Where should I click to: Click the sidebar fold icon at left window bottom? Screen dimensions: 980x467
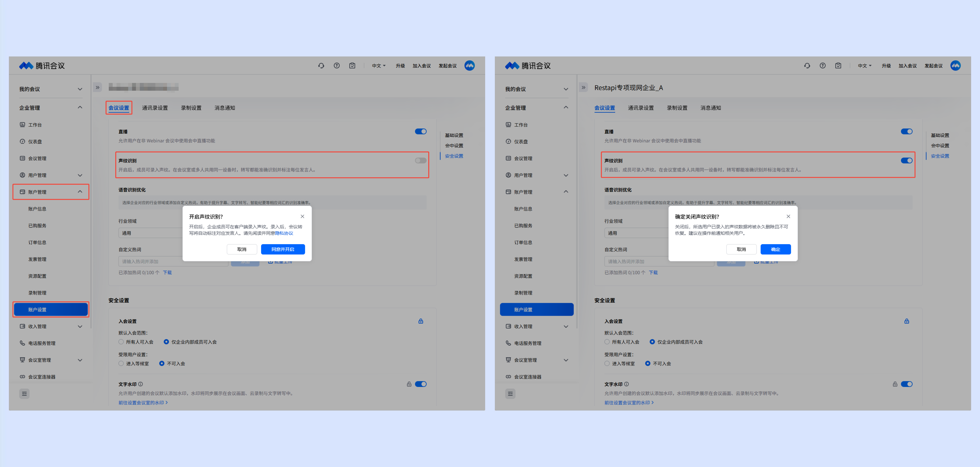point(24,394)
